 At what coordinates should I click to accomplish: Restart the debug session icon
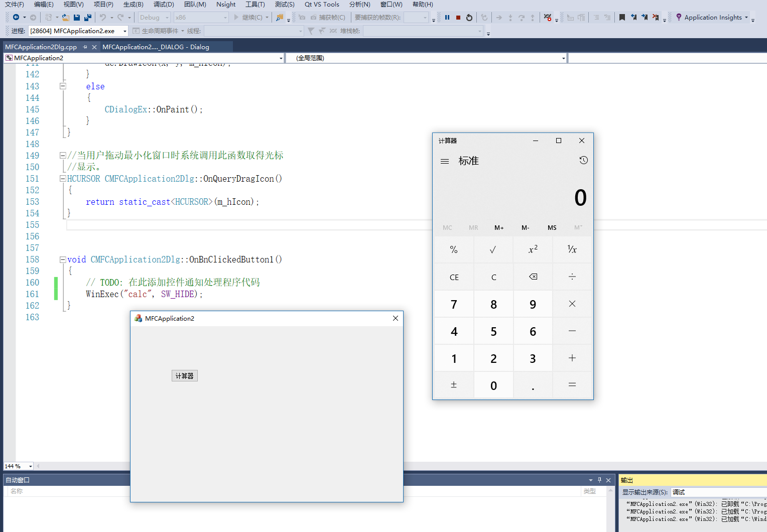coord(469,17)
